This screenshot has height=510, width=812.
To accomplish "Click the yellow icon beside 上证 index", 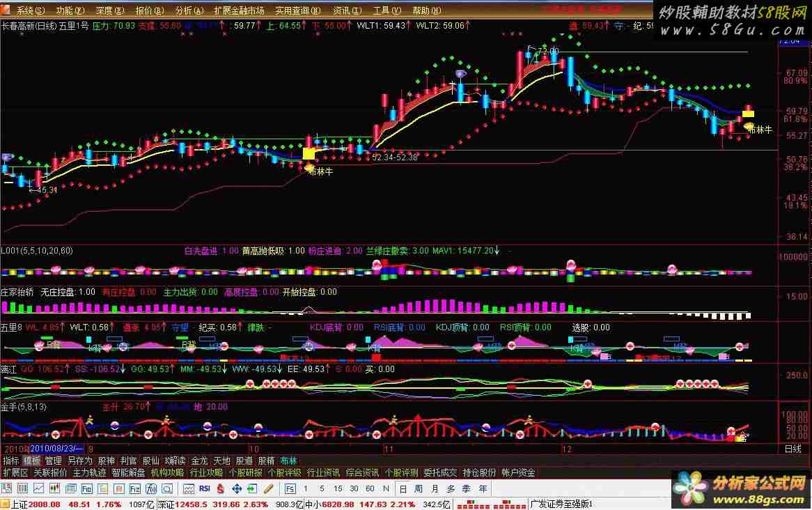I will (5, 504).
